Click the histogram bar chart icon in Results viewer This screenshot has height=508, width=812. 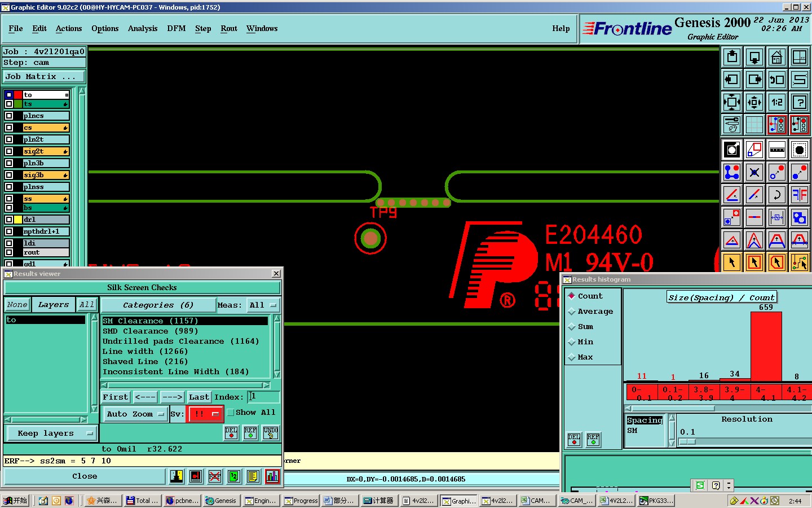point(272,476)
